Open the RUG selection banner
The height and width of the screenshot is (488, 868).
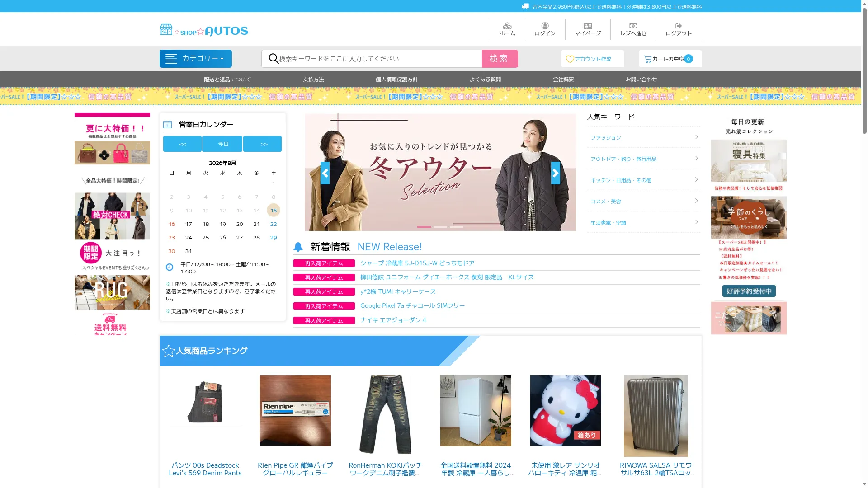tap(112, 292)
